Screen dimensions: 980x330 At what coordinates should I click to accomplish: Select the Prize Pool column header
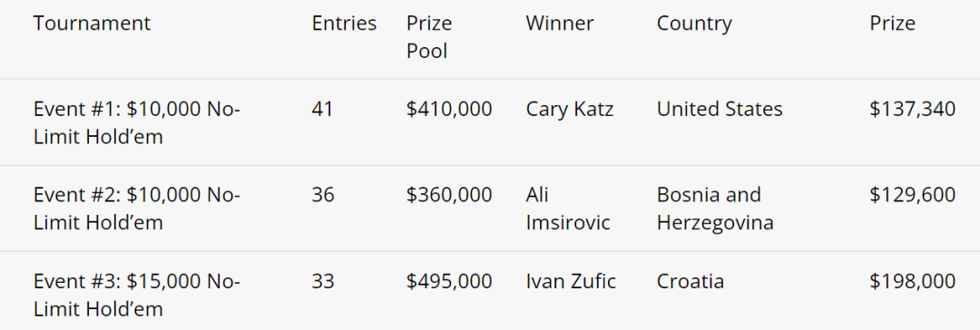429,37
